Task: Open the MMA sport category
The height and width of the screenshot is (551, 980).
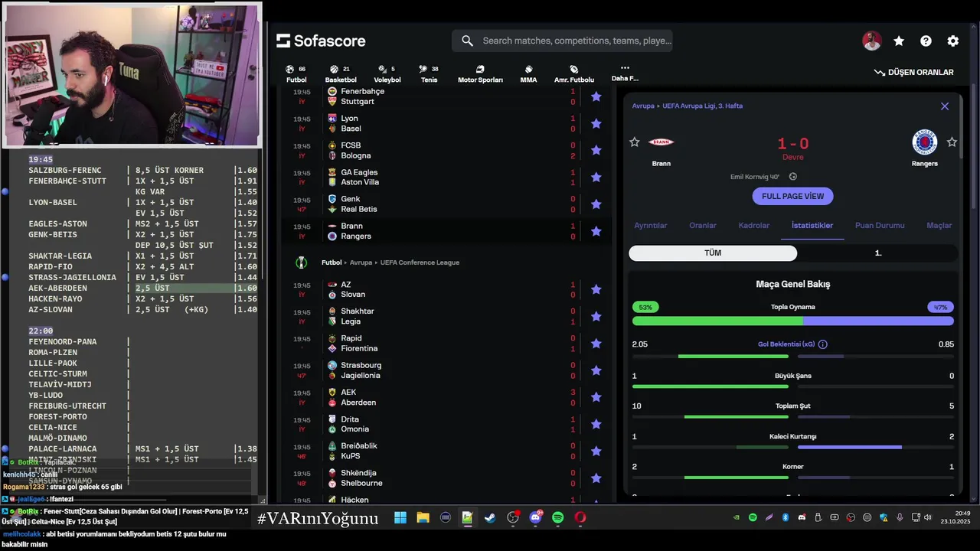Action: pos(528,73)
